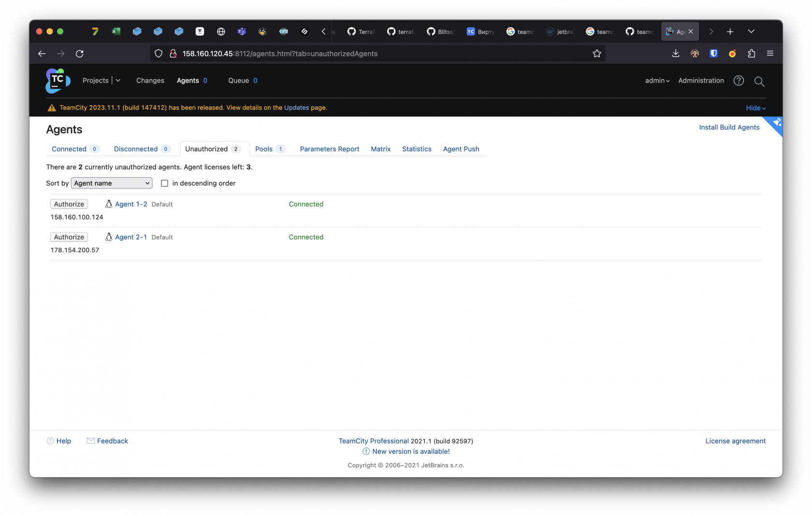This screenshot has height=516, width=812.
Task: Authorize Agent 2-1
Action: (69, 237)
